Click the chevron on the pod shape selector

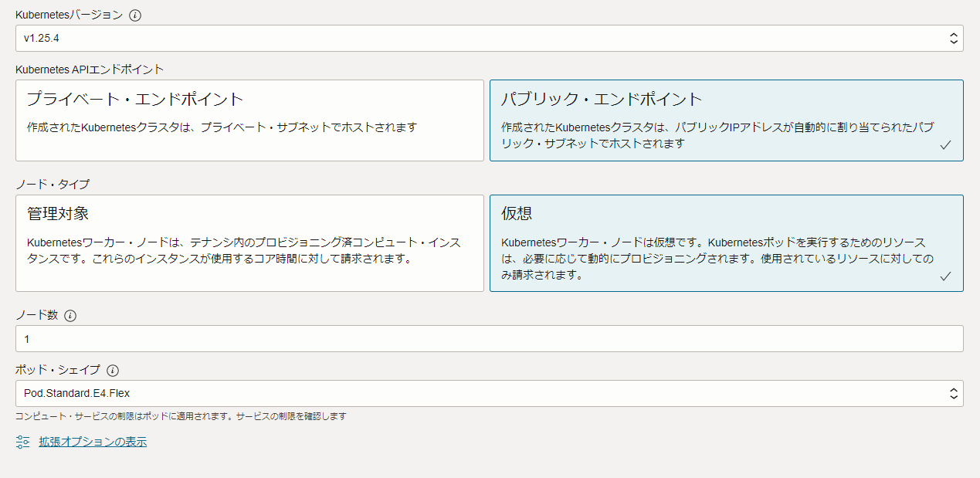(x=955, y=393)
